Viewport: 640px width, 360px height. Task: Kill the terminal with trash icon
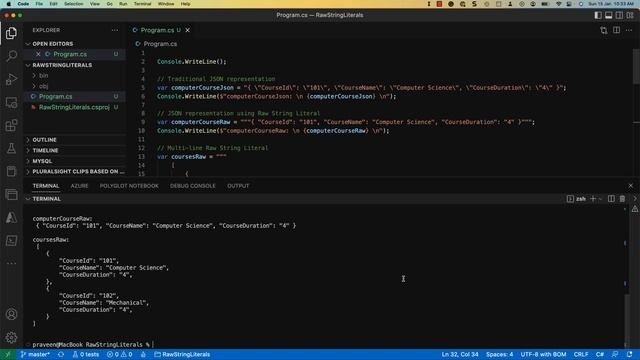(x=622, y=199)
